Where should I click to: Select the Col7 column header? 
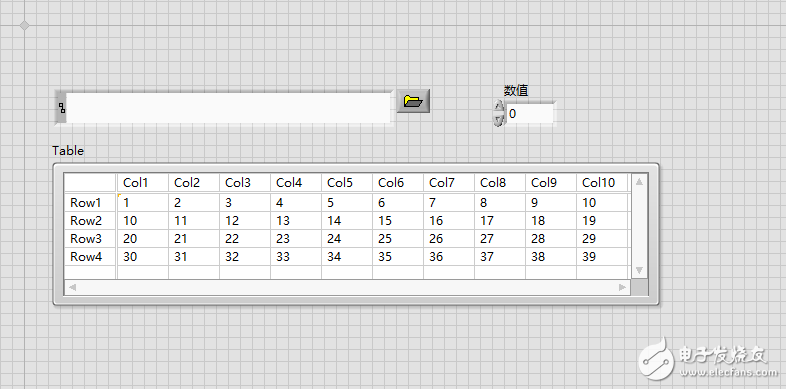(x=449, y=183)
